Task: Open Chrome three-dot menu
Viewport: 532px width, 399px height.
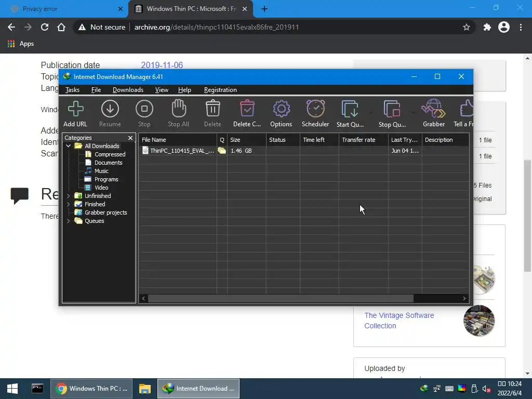Action: [521, 27]
